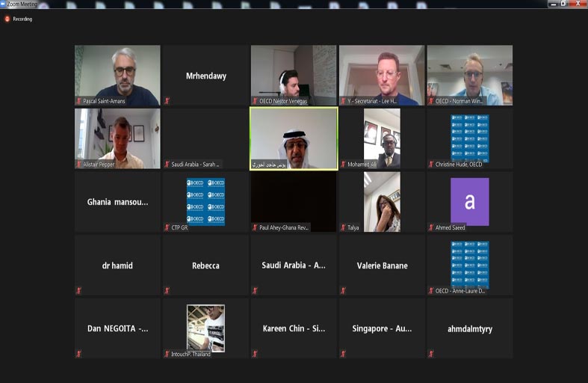This screenshot has height=383, width=588.
Task: Select the purple Ahmed Saeed avatar
Action: point(469,201)
